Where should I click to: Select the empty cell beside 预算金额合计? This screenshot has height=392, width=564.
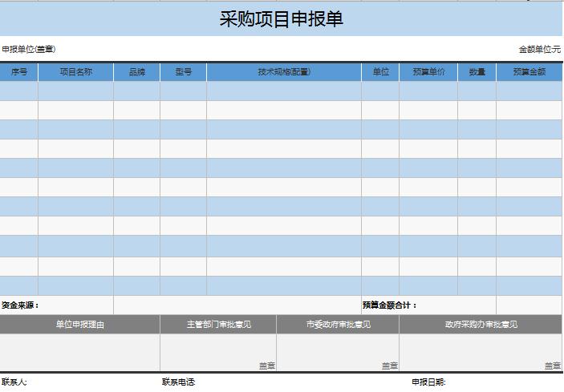click(x=529, y=305)
